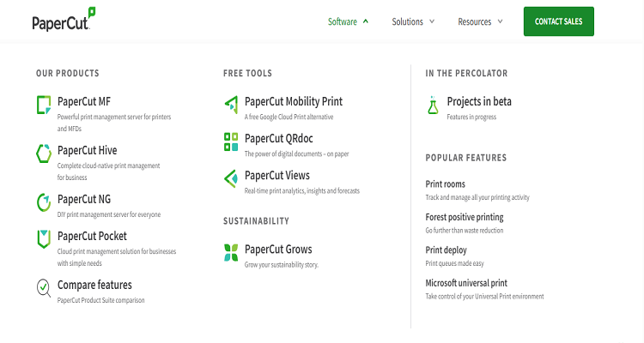This screenshot has height=343, width=644.
Task: Click the PaperCut NG circular icon
Action: [44, 203]
